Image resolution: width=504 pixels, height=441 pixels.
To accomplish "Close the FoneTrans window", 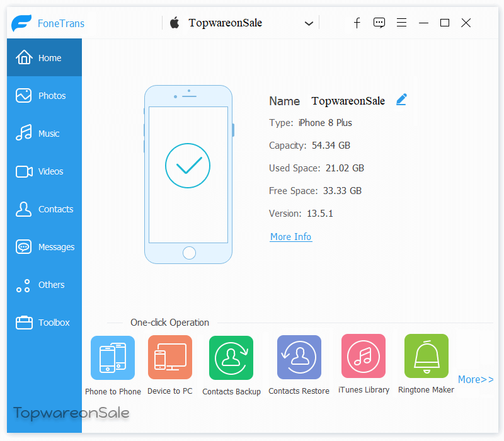I will coord(466,23).
